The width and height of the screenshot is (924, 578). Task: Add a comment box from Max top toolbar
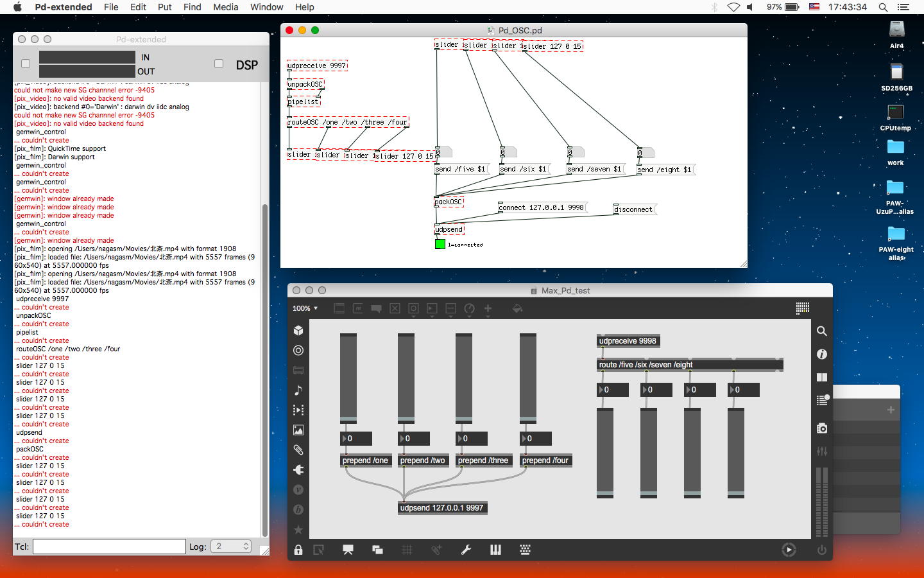(x=376, y=308)
